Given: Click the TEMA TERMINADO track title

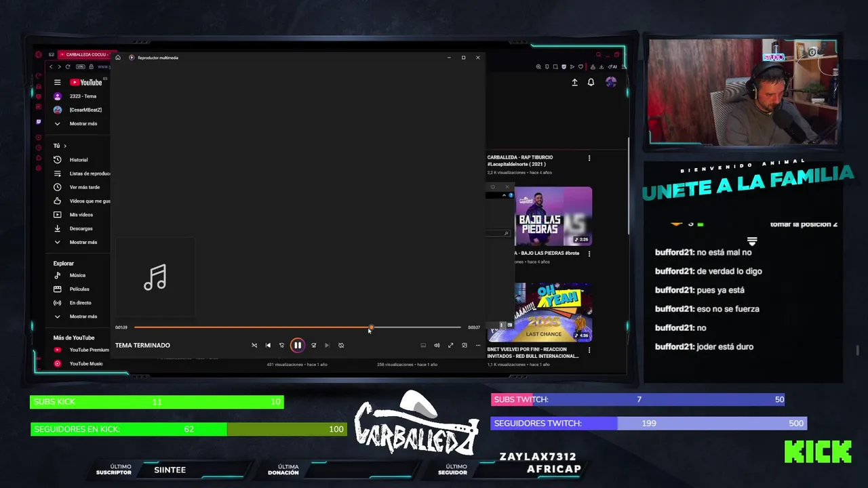Looking at the screenshot, I should point(142,345).
